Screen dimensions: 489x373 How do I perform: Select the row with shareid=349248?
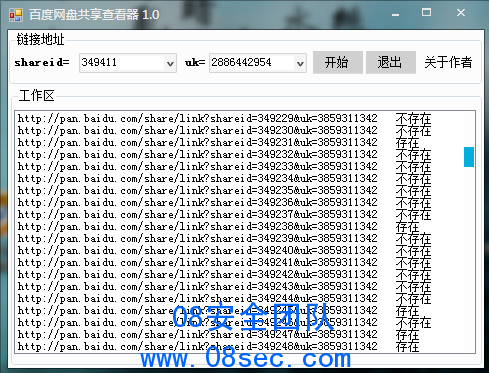click(218, 347)
